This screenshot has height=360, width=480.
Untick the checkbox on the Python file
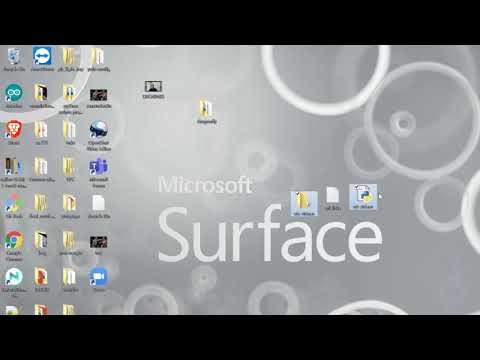coord(356,187)
